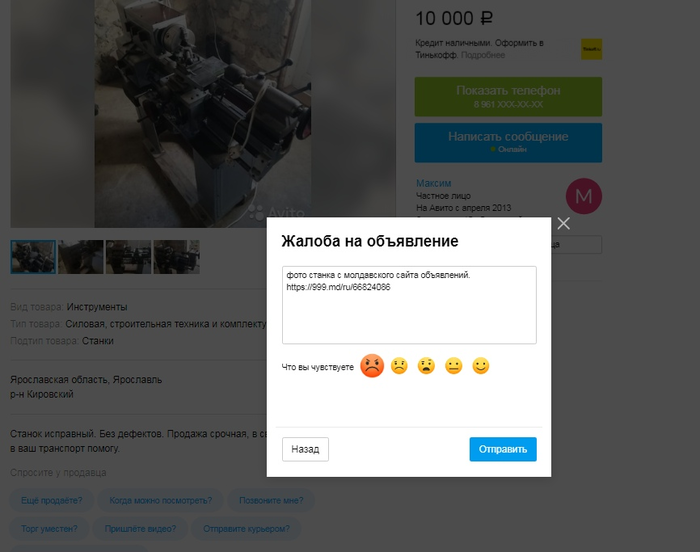Select the angry red emoji face
The width and height of the screenshot is (700, 552).
coord(372,366)
